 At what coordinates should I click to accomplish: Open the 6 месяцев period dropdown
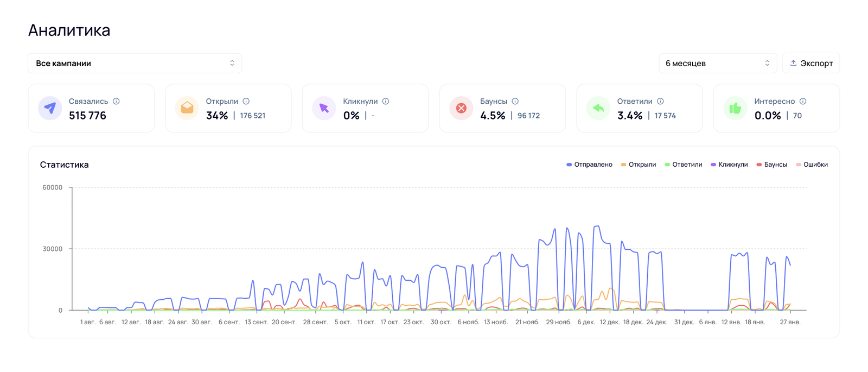(x=718, y=63)
